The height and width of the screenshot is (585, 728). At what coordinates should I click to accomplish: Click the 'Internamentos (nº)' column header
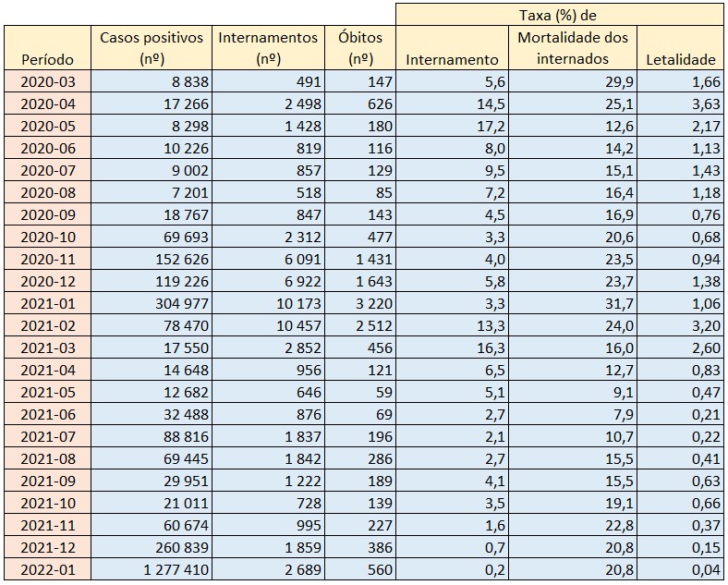[x=268, y=48]
